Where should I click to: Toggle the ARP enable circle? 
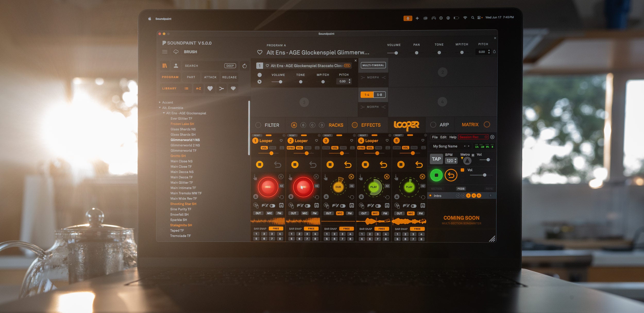tap(433, 125)
